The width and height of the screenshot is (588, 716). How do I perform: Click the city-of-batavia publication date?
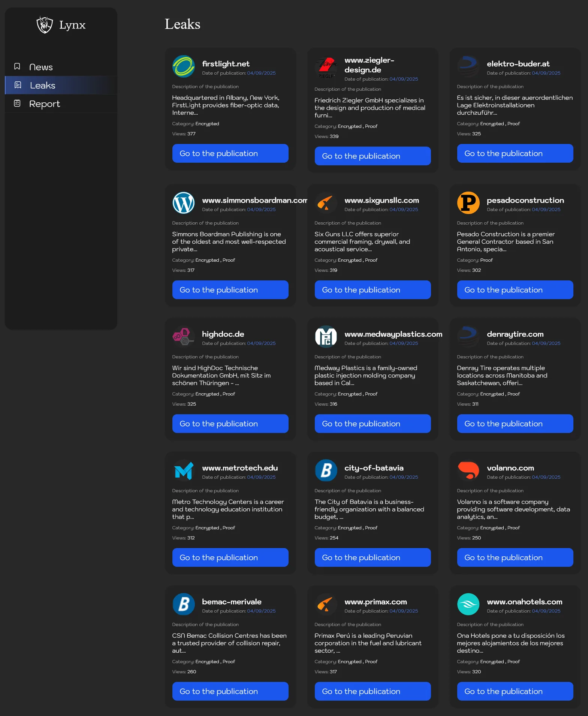403,477
